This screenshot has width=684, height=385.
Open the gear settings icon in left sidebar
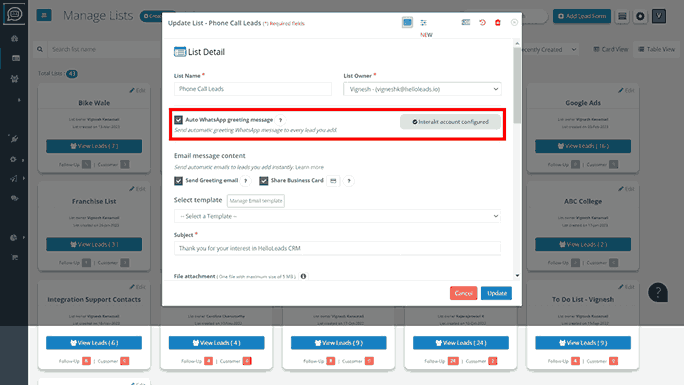pos(13,160)
